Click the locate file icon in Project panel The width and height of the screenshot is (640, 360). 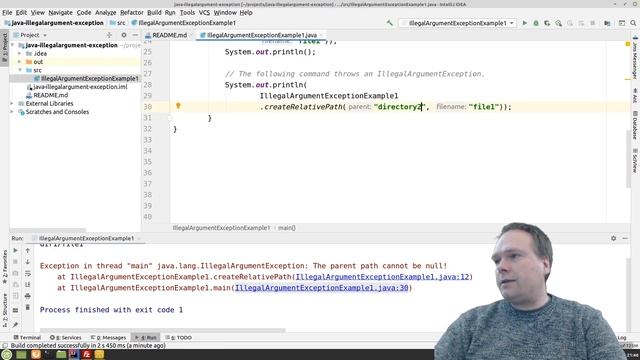click(x=109, y=35)
